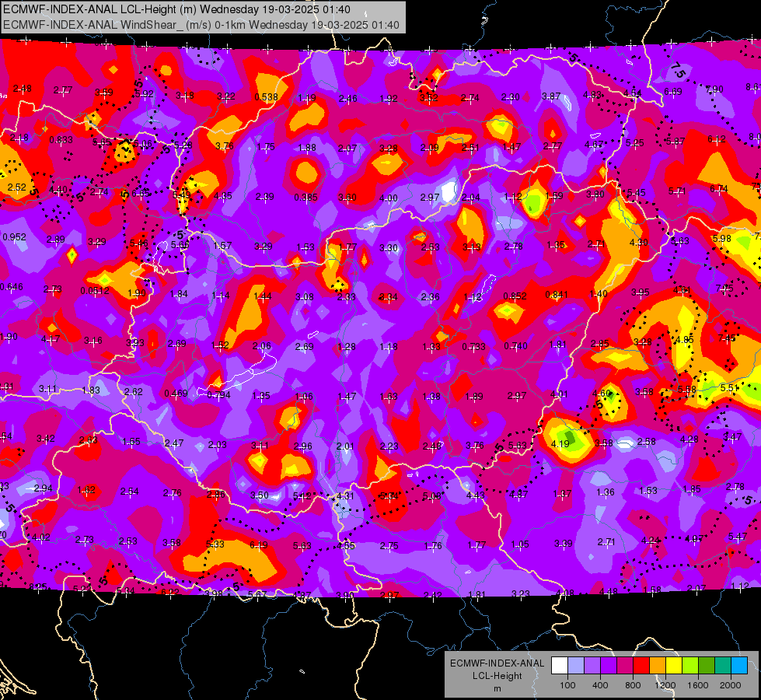Click the 1600 legend scale label
The width and height of the screenshot is (761, 700).
pyautogui.click(x=697, y=685)
